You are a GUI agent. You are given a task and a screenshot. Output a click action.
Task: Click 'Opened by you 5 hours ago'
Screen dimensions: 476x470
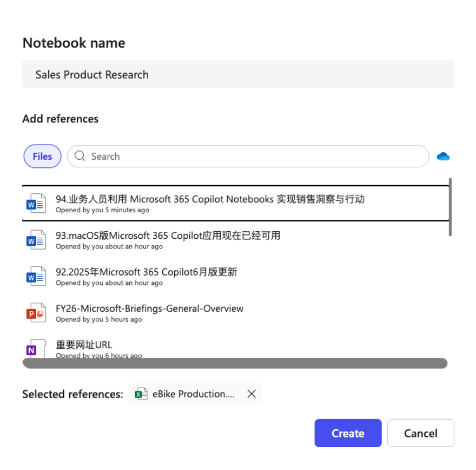pos(98,319)
